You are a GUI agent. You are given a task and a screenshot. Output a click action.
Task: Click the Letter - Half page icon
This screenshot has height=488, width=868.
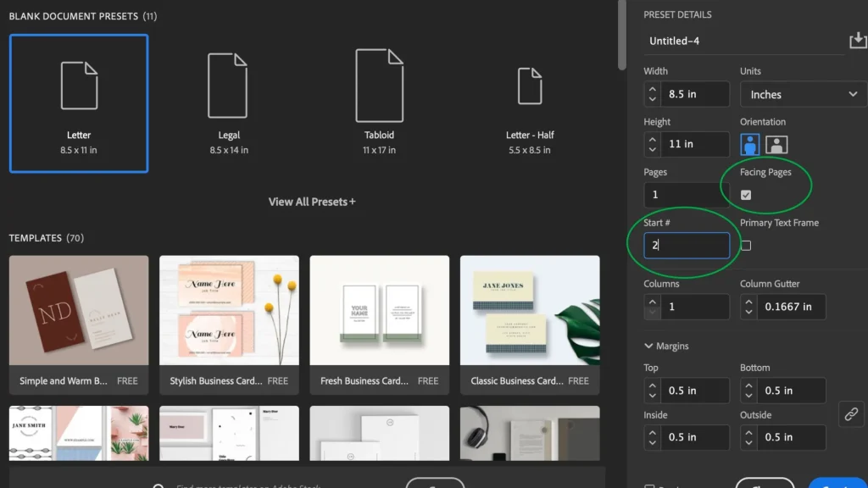click(530, 86)
